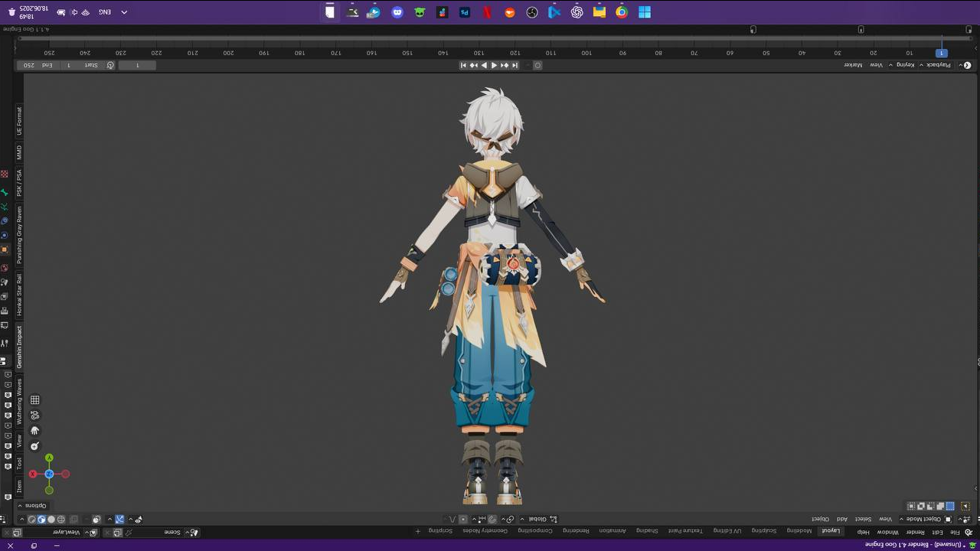Add a new workspace with plus icon
Screen dimensions: 980x551
click(418, 531)
